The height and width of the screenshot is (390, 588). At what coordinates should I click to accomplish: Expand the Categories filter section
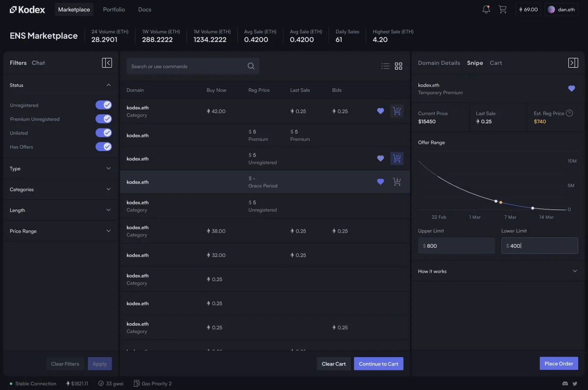(x=61, y=189)
